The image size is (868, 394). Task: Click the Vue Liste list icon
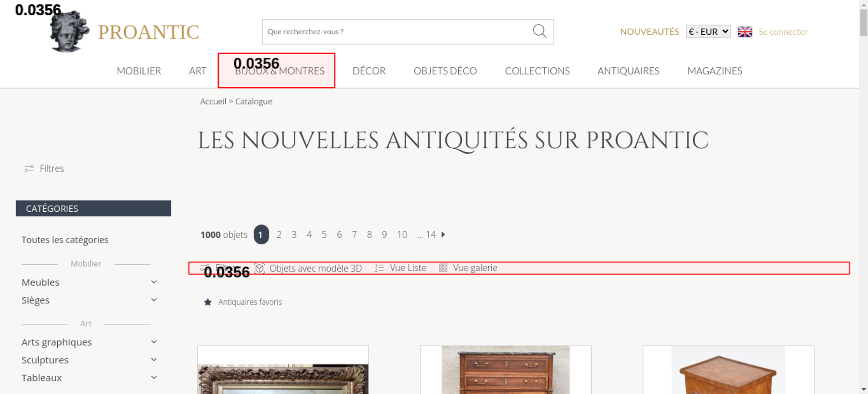(x=379, y=268)
